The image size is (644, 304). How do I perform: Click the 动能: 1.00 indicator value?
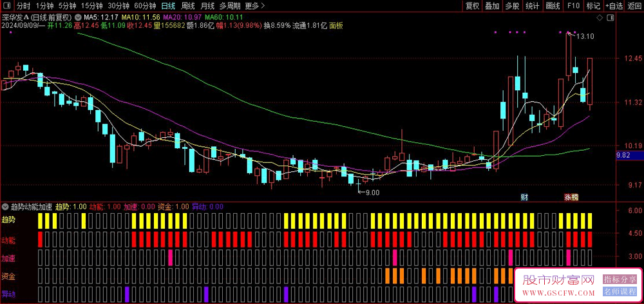tap(105, 206)
